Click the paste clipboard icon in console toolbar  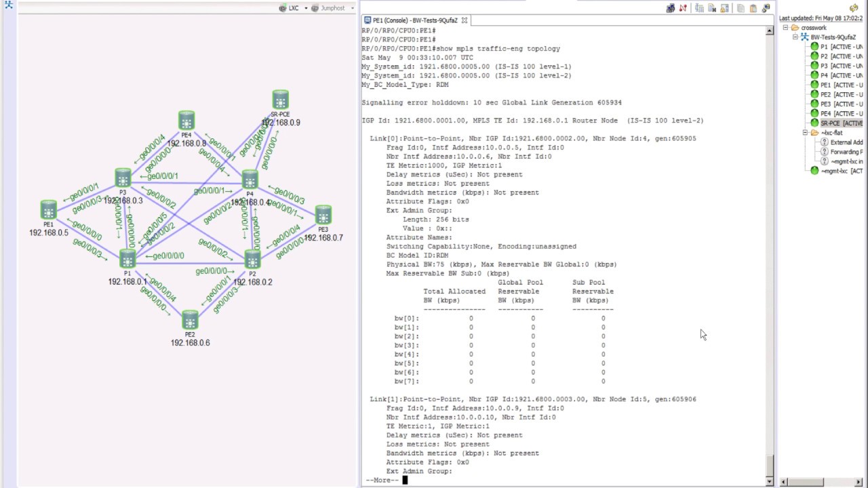[753, 8]
